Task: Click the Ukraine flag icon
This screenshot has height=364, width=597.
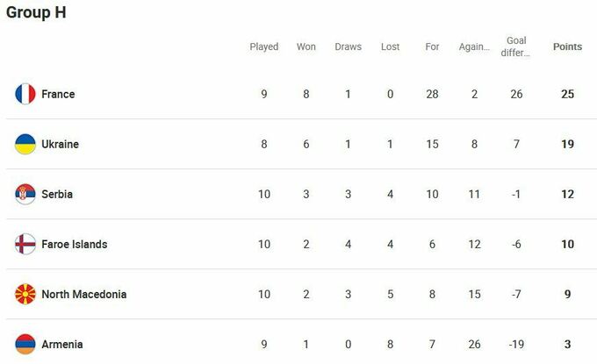Action: (x=25, y=144)
